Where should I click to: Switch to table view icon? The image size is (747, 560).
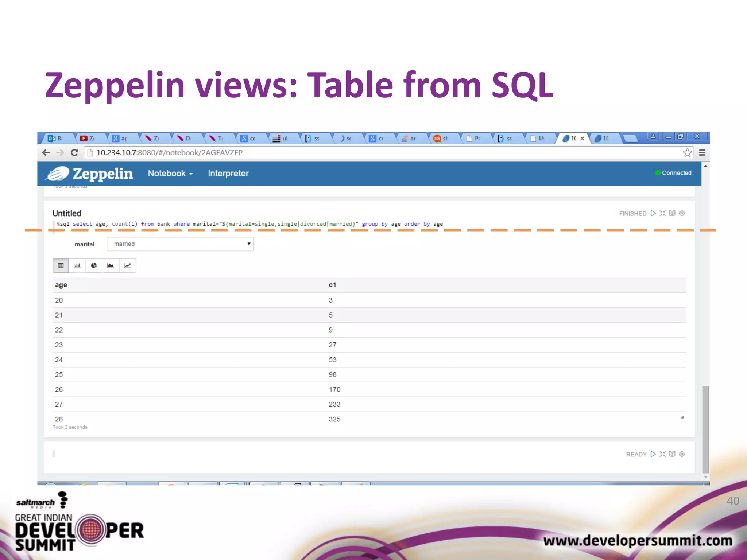(61, 265)
